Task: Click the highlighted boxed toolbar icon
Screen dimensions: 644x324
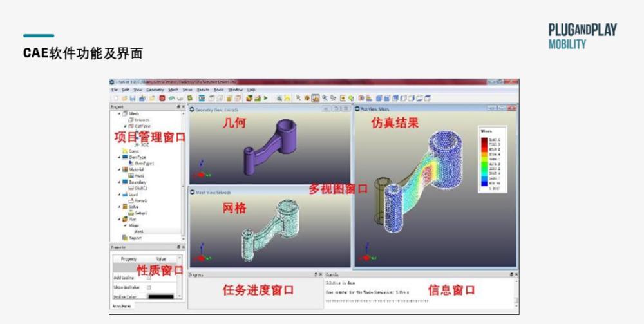Action: point(316,98)
